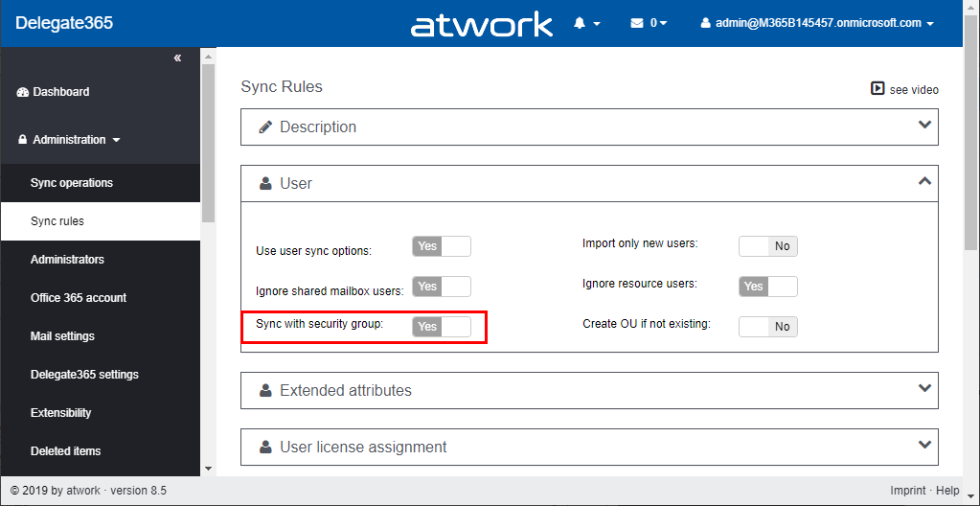Click the User license assignment person icon
The width and height of the screenshot is (980, 506).
(265, 448)
